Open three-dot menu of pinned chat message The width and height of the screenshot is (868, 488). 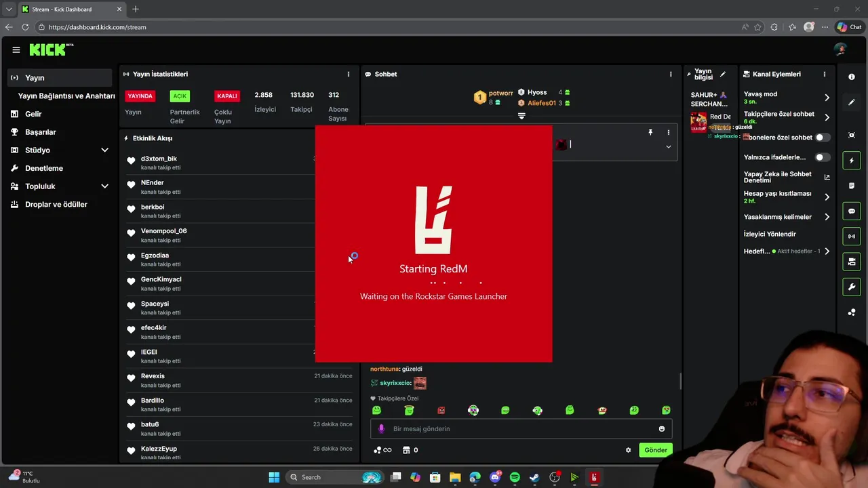(x=668, y=132)
